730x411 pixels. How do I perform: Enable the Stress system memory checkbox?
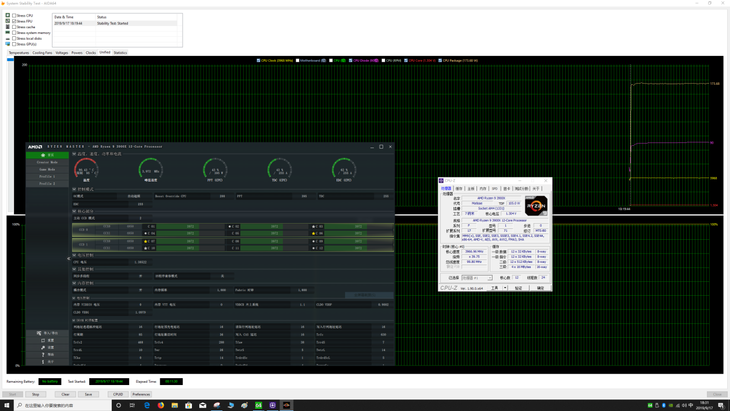pos(14,33)
